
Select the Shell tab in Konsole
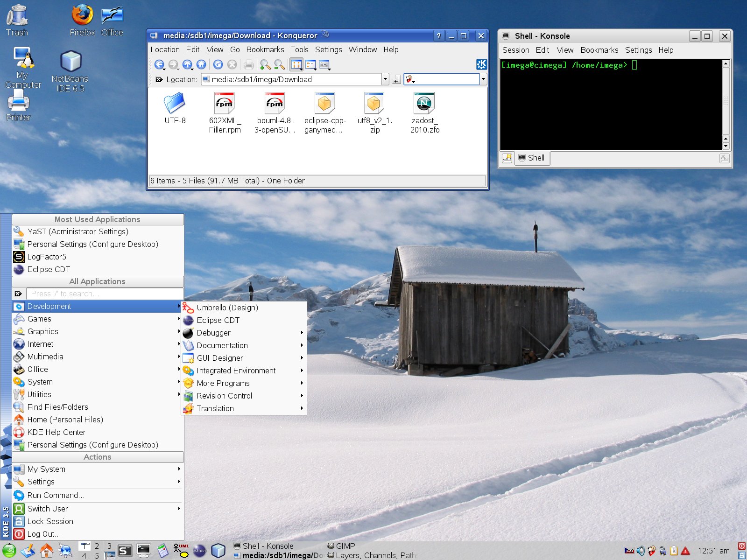[x=532, y=158]
